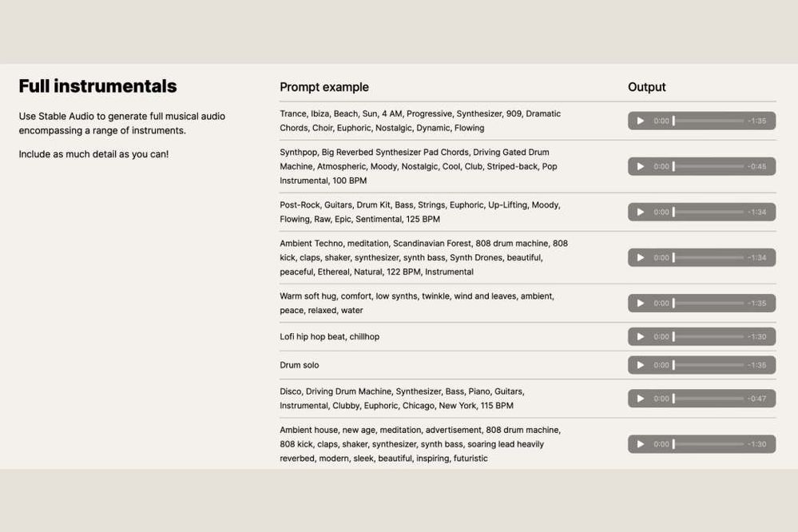Click the Full instrumentals heading
The width and height of the screenshot is (798, 532).
click(x=97, y=86)
